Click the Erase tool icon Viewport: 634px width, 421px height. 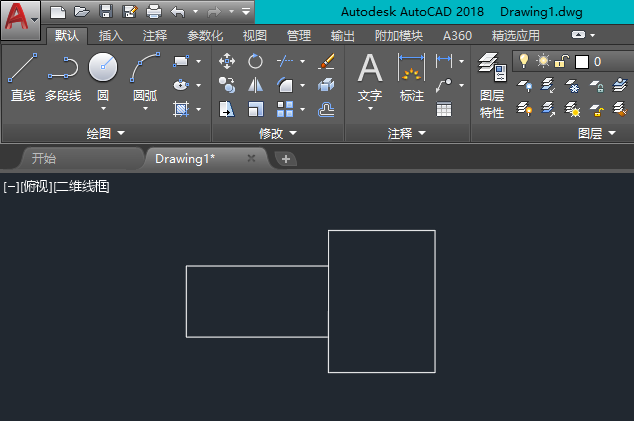pyautogui.click(x=326, y=61)
